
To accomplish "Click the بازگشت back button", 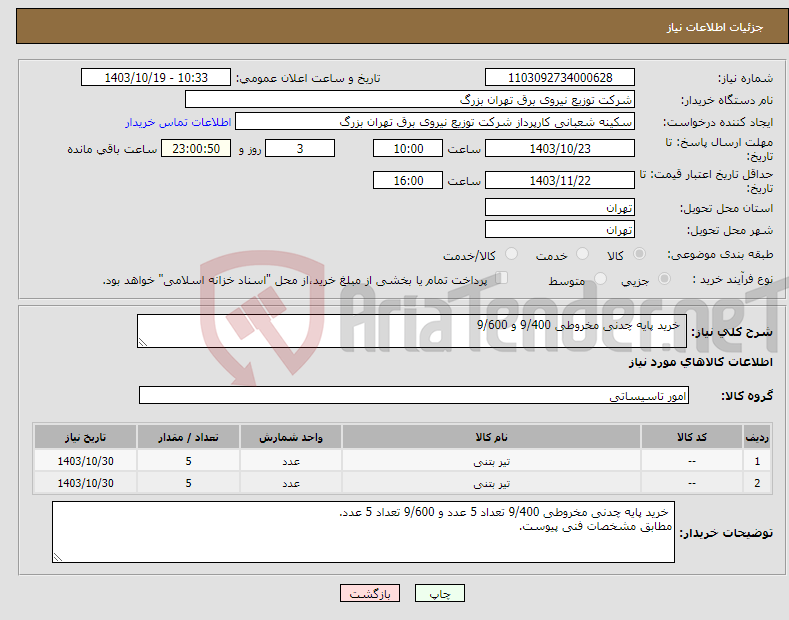I will pos(370,593).
